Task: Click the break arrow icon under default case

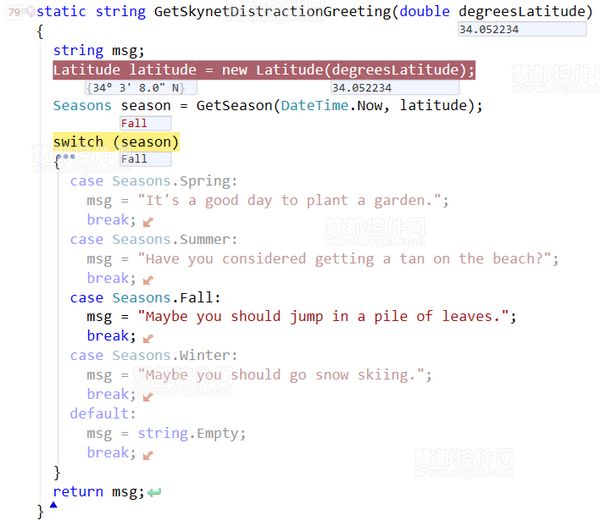Action: (148, 455)
